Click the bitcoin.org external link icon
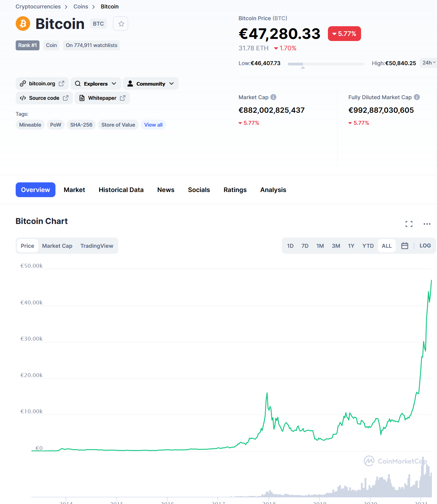The height and width of the screenshot is (504, 437). pos(61,83)
